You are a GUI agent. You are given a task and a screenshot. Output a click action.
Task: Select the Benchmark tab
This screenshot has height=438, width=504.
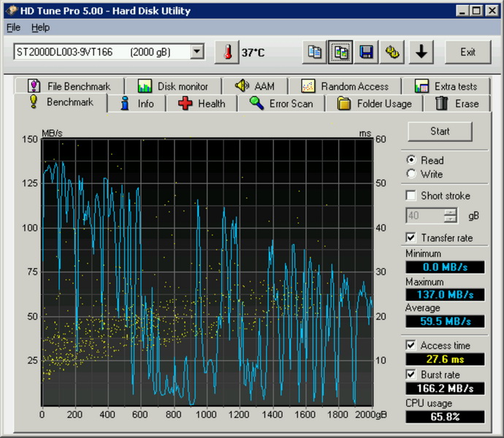coord(61,102)
